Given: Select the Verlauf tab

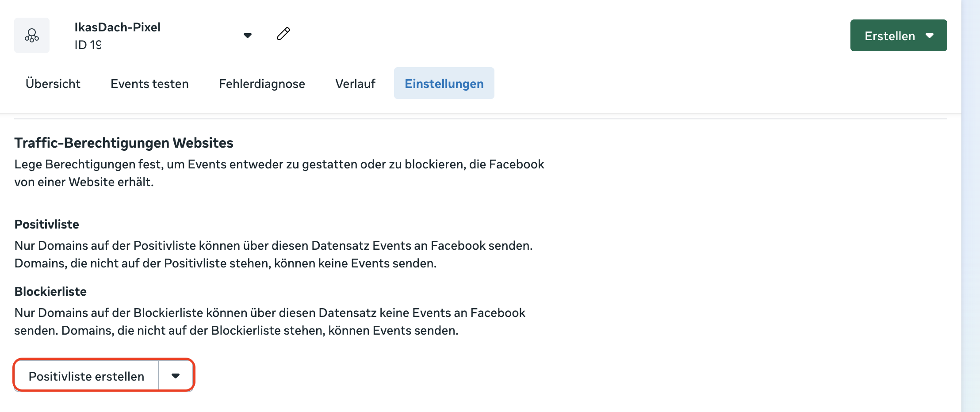Looking at the screenshot, I should 355,84.
